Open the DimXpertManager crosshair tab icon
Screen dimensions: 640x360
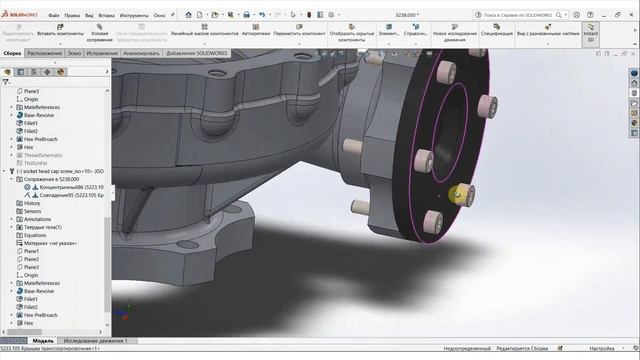pyautogui.click(x=47, y=72)
